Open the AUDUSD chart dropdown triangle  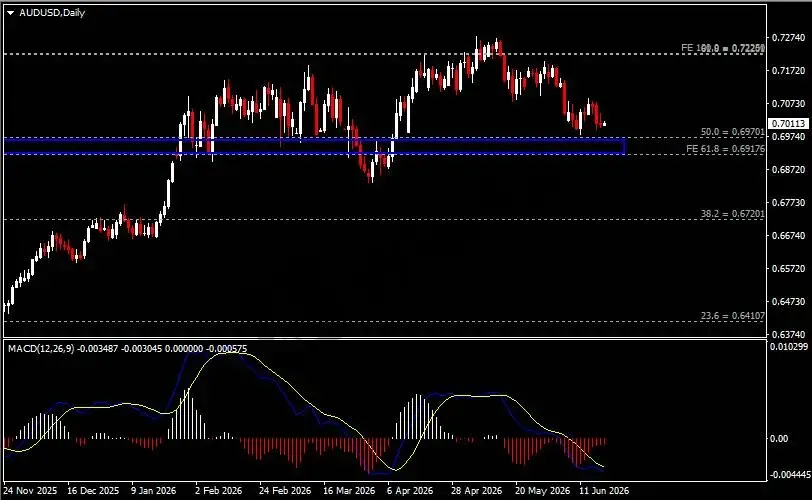click(10, 13)
